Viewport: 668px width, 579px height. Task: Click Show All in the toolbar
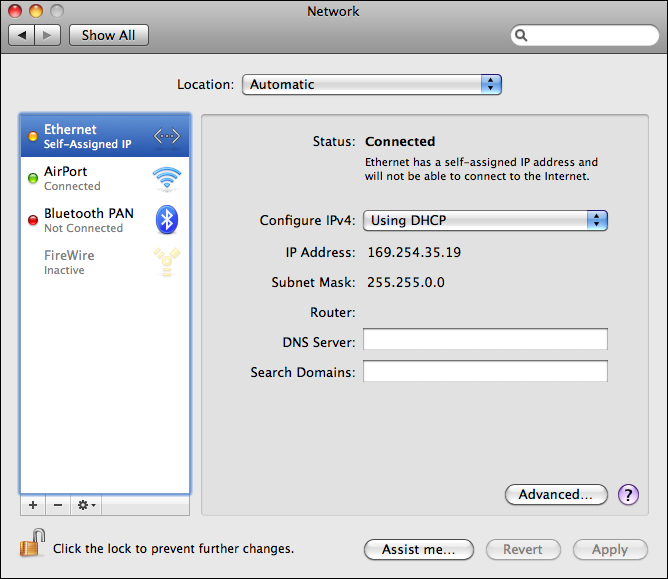[x=108, y=35]
